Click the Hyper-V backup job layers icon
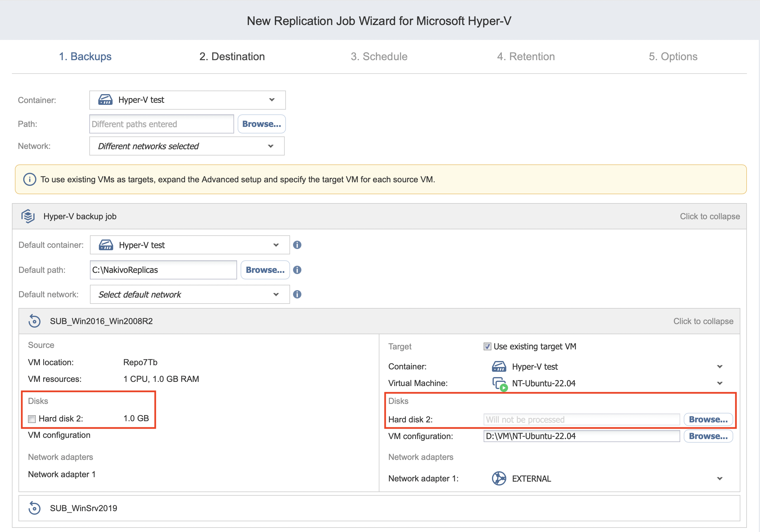 point(28,216)
